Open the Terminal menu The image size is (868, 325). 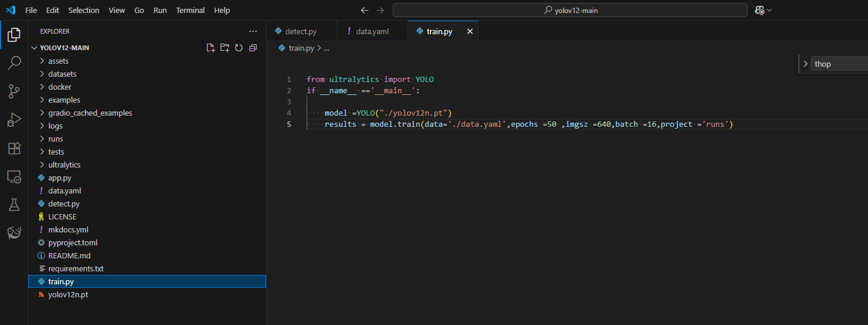coord(190,10)
